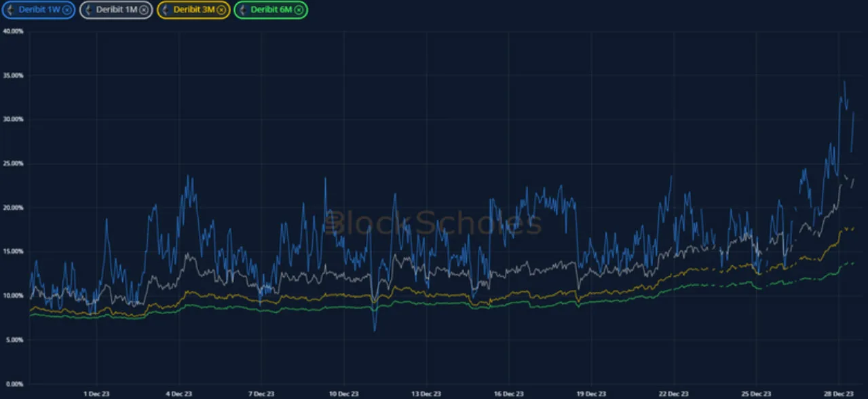Remove the Deribit 3M series via its x icon
Screen dimensions: 868x399
pos(222,9)
